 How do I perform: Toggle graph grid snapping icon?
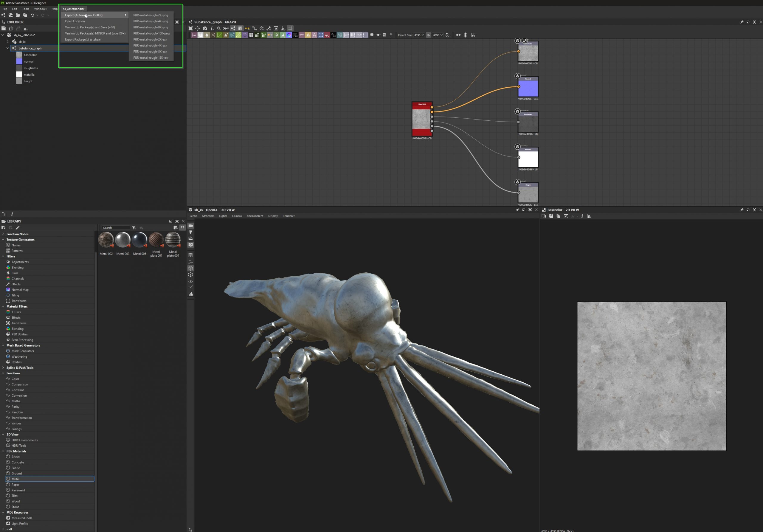pyautogui.click(x=290, y=28)
